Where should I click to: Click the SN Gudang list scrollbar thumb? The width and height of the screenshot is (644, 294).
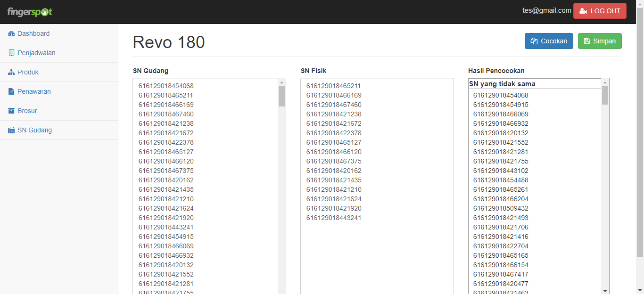(x=281, y=96)
